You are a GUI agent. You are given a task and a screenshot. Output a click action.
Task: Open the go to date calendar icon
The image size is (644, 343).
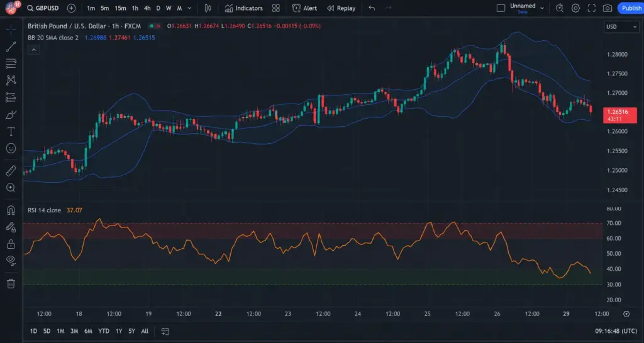click(165, 331)
